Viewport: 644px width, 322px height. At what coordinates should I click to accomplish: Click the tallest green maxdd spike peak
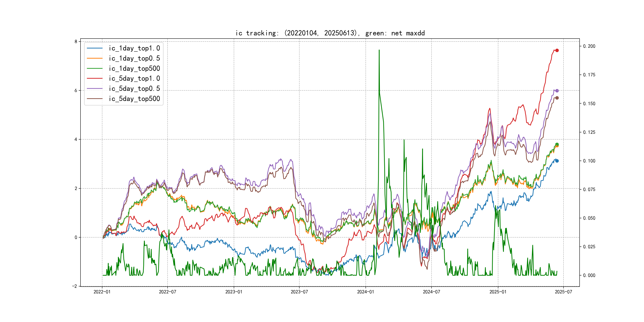[x=379, y=50]
